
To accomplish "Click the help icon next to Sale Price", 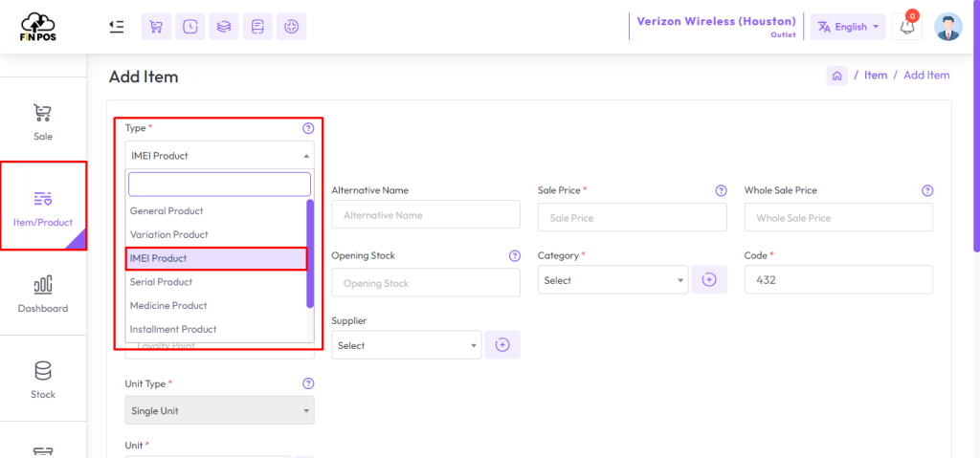I will (x=722, y=190).
